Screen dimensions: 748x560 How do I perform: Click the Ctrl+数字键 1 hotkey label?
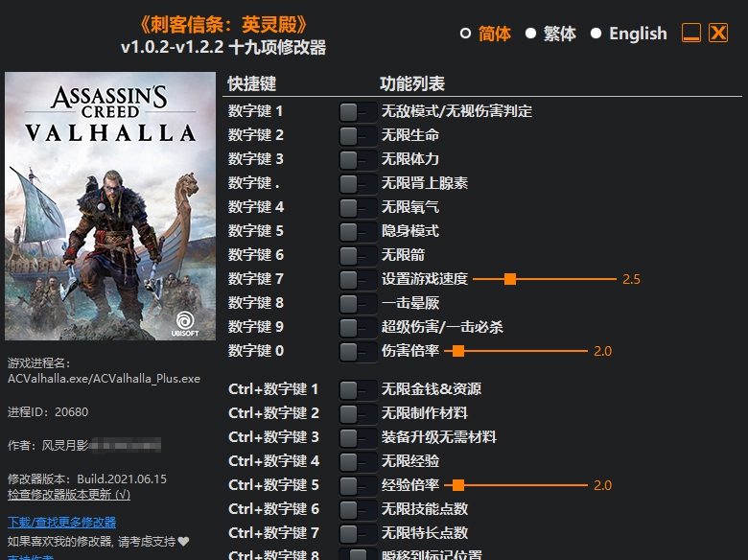pos(273,389)
